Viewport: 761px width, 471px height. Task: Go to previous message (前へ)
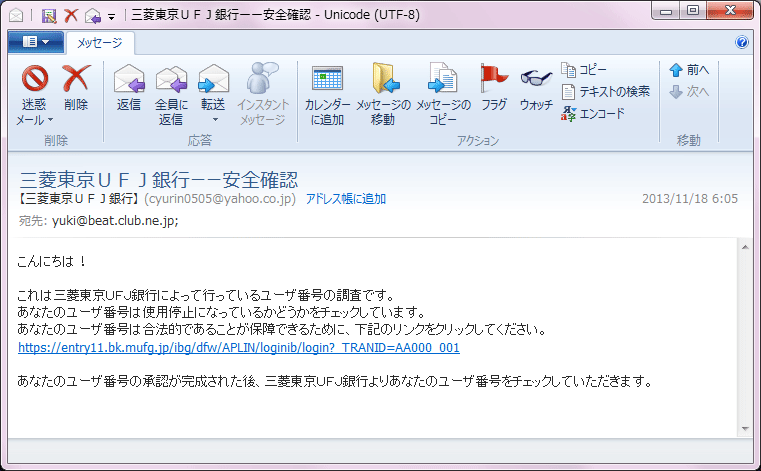tap(689, 70)
